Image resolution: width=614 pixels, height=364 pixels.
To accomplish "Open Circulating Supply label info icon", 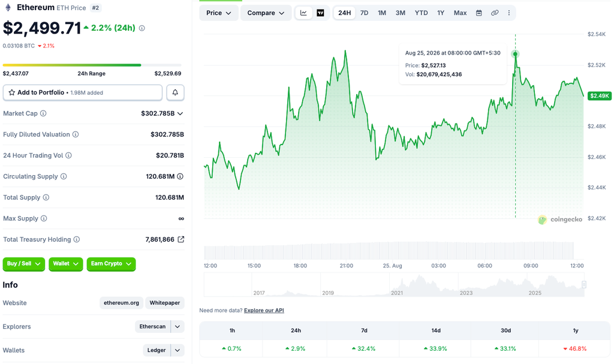I will 64,176.
